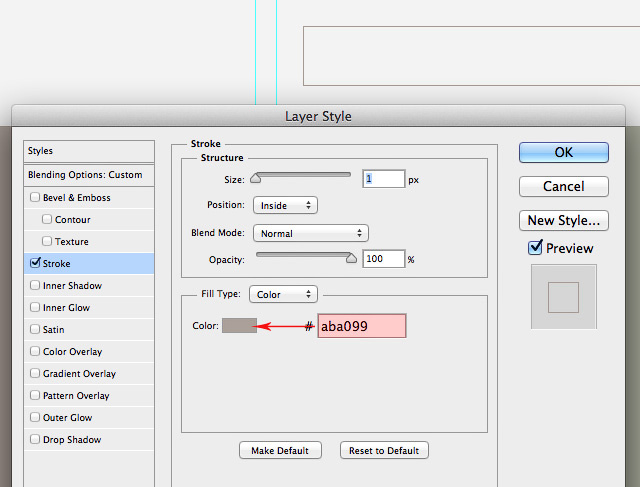Image resolution: width=640 pixels, height=487 pixels.
Task: Click the stroke Color swatch
Action: click(239, 325)
